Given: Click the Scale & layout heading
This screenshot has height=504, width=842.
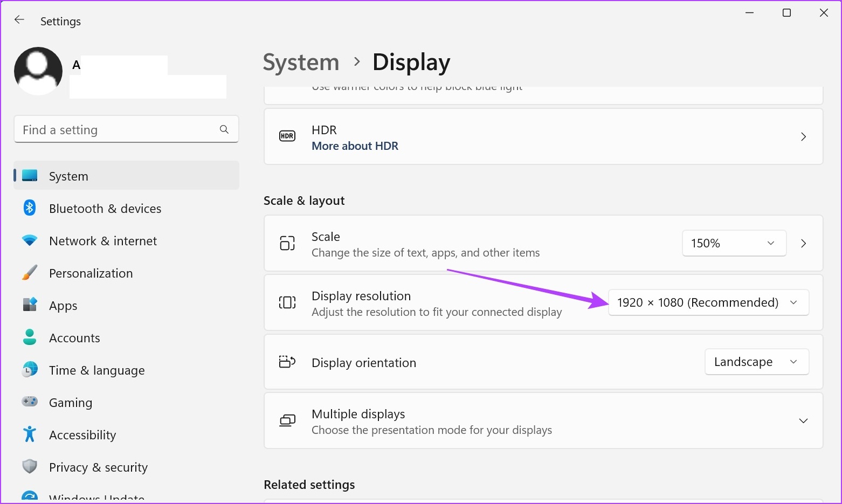Looking at the screenshot, I should pyautogui.click(x=304, y=201).
